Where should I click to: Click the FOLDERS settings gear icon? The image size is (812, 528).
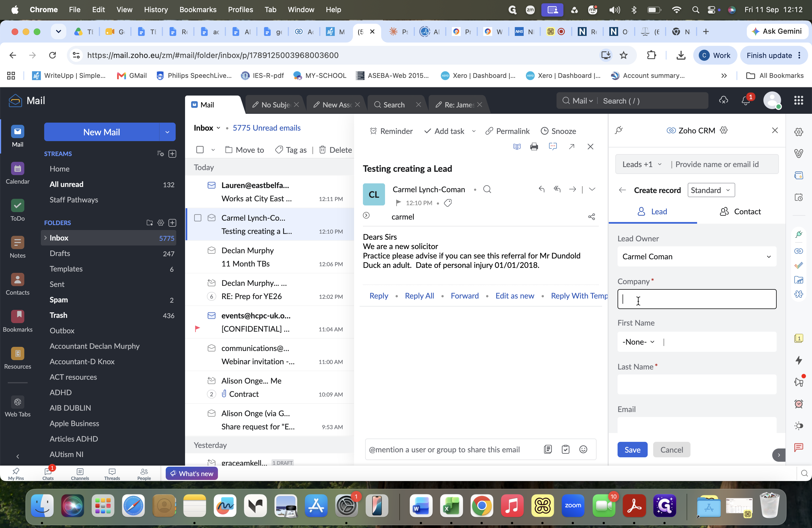[161, 223]
